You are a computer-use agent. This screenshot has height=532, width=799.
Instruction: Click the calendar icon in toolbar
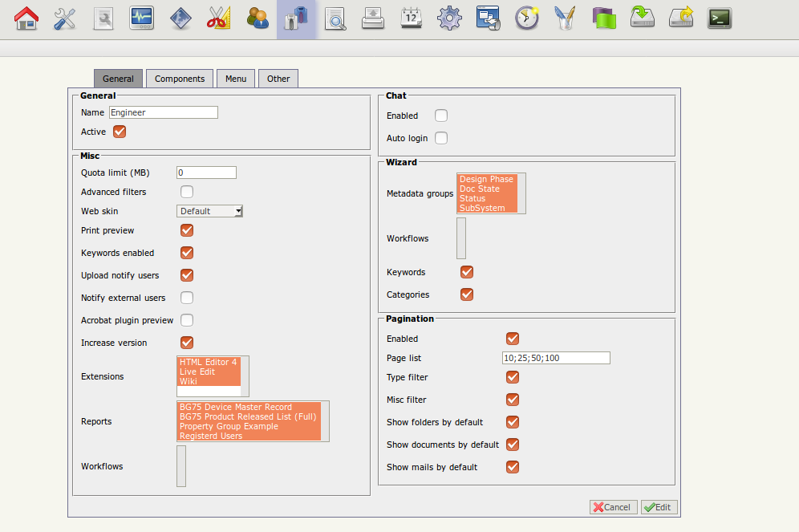412,18
